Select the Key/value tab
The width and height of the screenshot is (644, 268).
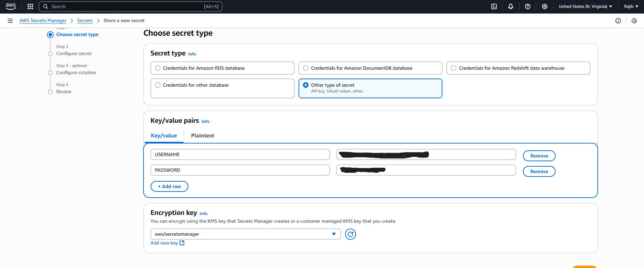pos(164,135)
